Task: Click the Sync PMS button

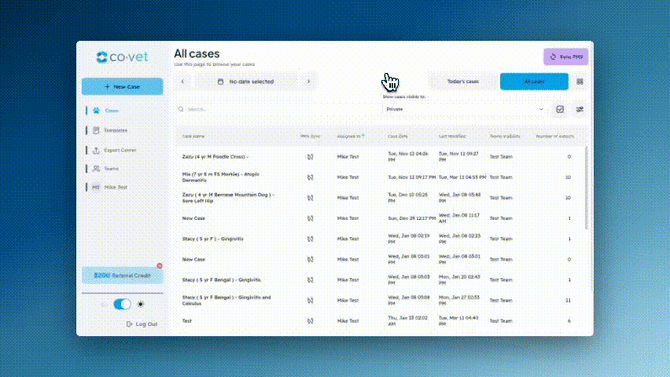Action: tap(566, 56)
